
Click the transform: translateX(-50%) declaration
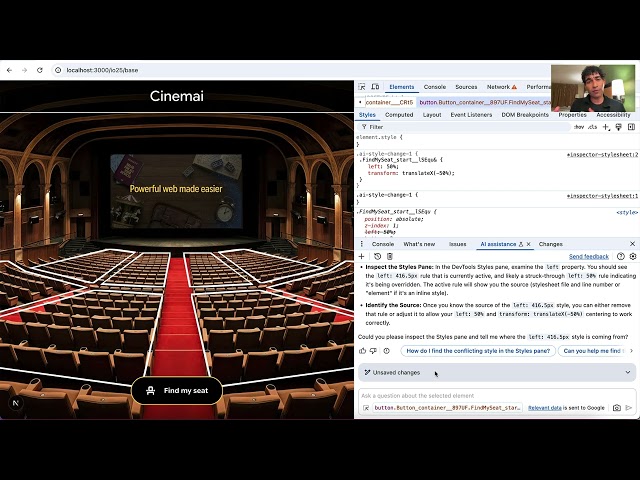(x=411, y=173)
